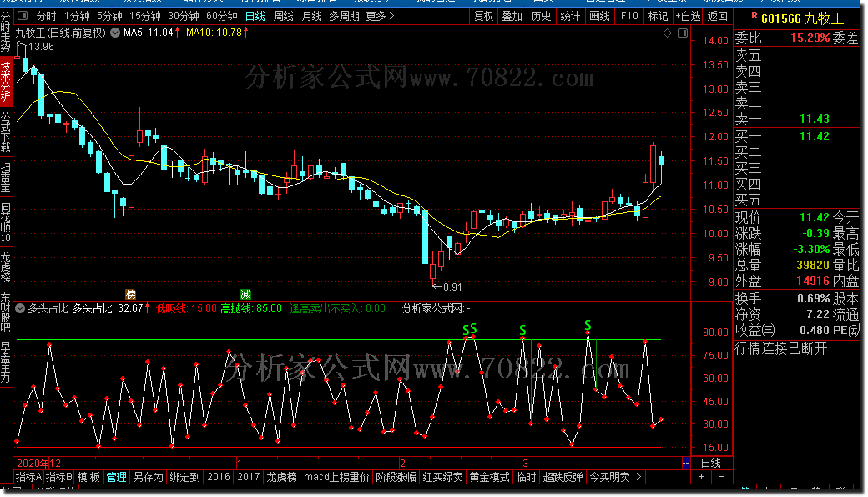Select the 管理 bottom tab

click(x=116, y=476)
